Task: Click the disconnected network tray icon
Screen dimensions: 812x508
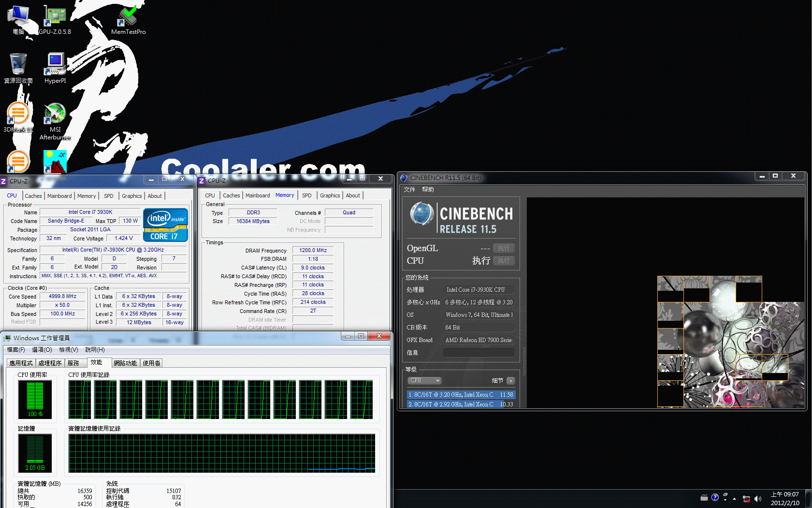Action: [x=746, y=499]
